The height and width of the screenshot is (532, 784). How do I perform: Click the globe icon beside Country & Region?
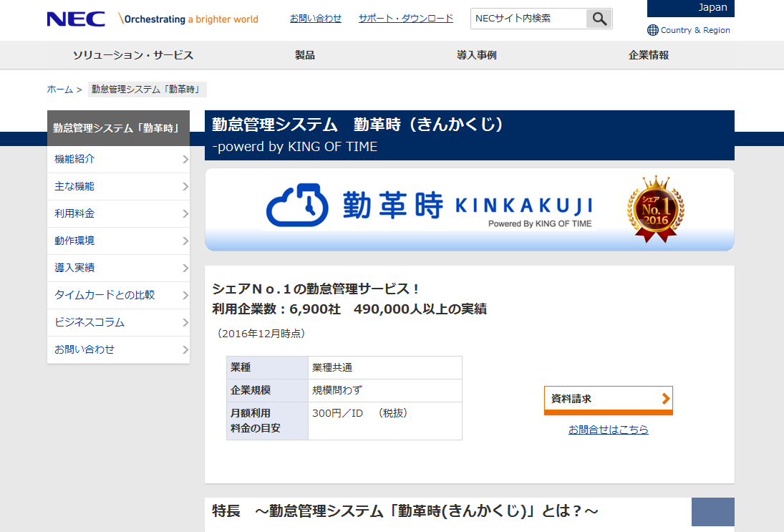pyautogui.click(x=652, y=30)
